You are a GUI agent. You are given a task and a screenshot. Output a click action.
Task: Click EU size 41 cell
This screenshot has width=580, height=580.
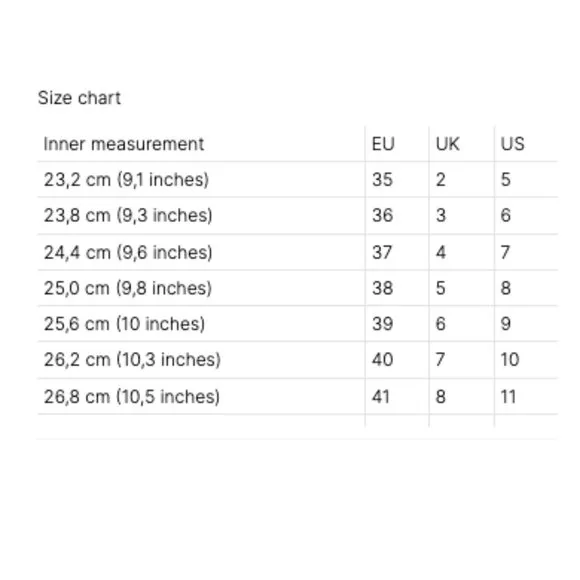381,397
